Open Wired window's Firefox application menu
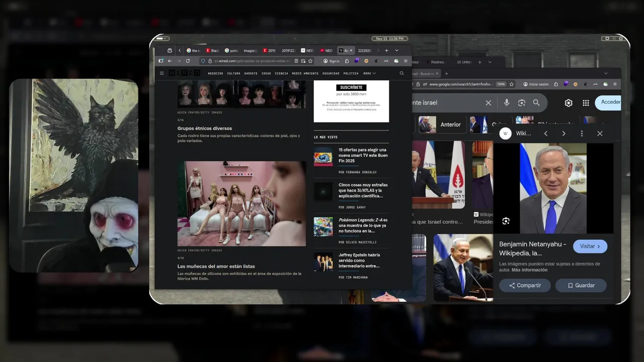The height and width of the screenshot is (362, 644). (406, 61)
